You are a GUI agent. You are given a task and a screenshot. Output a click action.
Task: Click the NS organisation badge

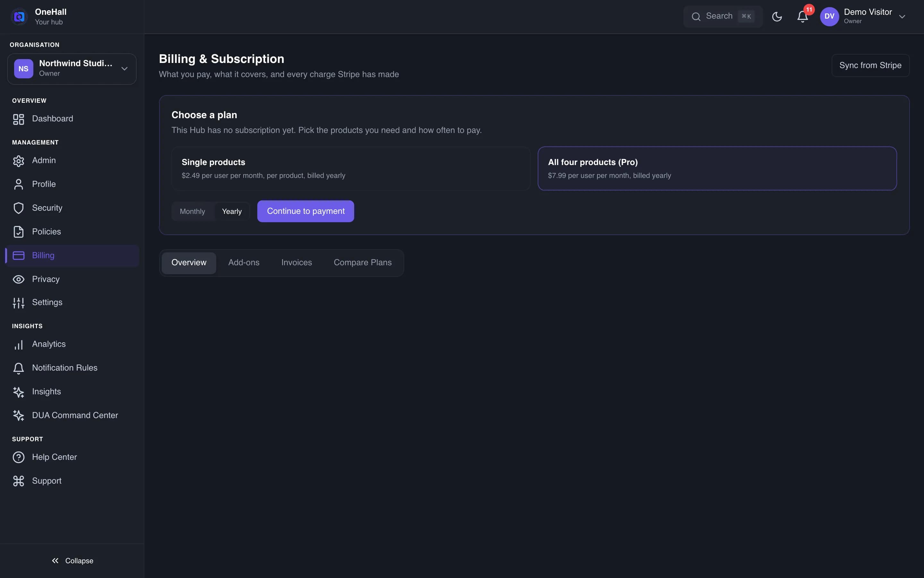point(24,69)
